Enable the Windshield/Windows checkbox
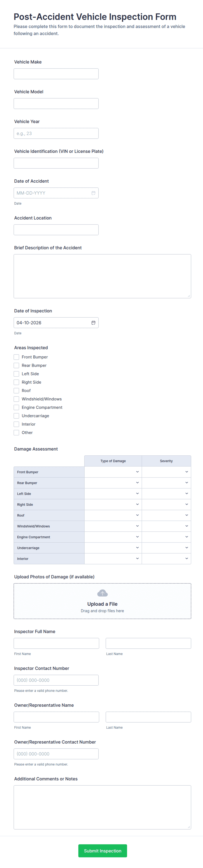This screenshot has width=203, height=868. click(16, 399)
